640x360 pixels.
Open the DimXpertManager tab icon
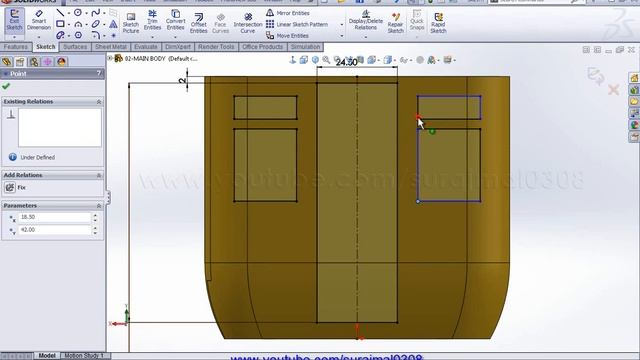coord(47,62)
